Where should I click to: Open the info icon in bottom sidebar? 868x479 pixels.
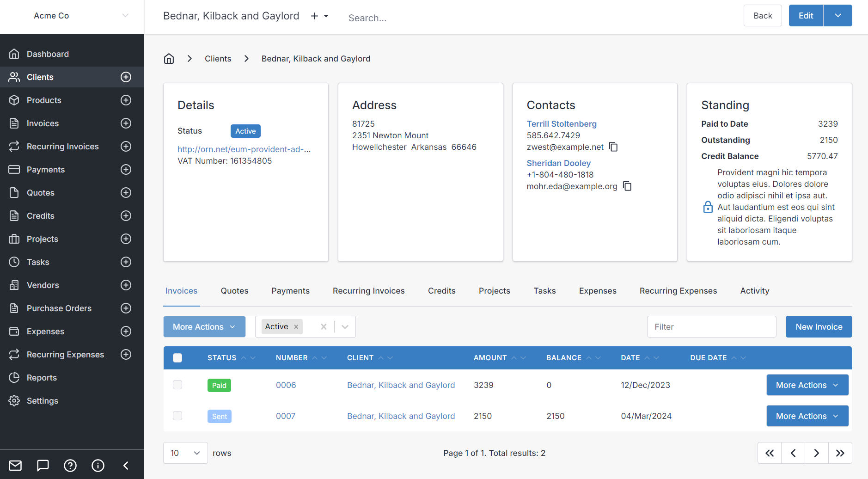point(98,466)
